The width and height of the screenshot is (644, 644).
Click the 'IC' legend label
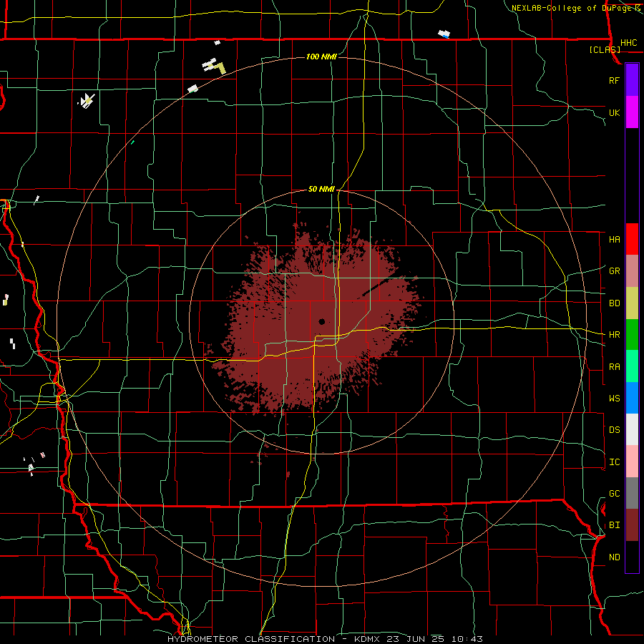[x=615, y=462]
